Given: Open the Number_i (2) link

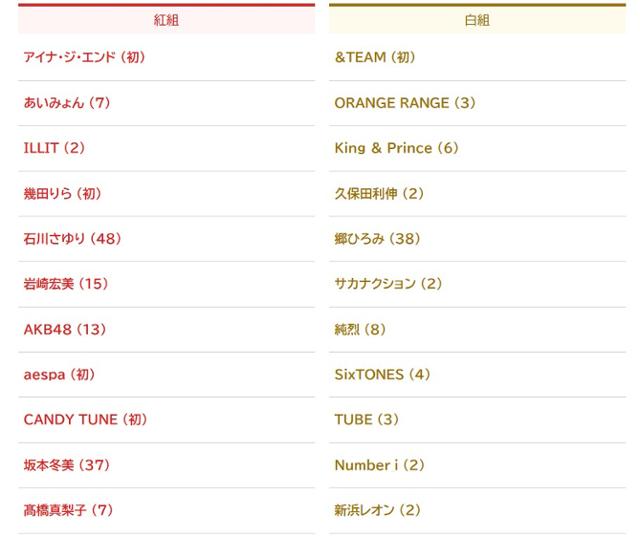Looking at the screenshot, I should 379,465.
